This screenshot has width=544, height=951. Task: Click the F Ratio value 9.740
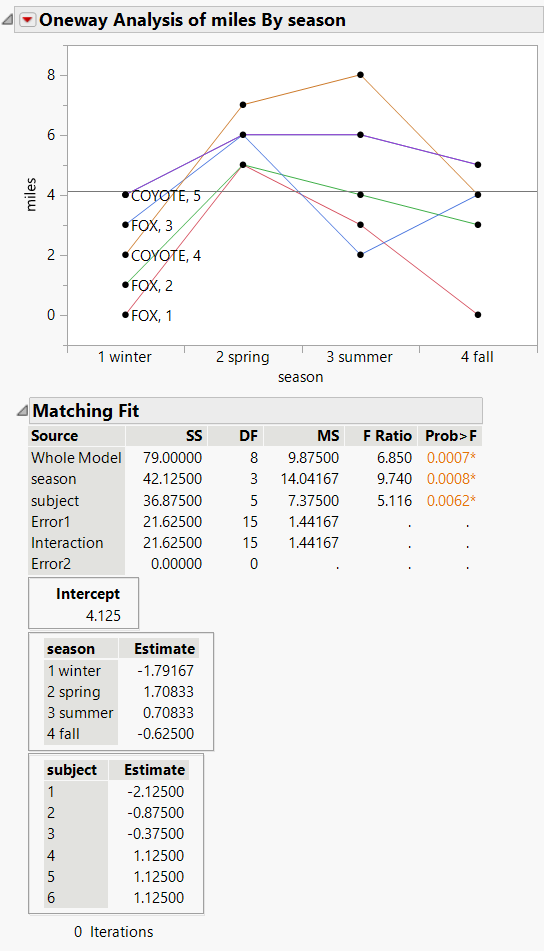pos(394,479)
